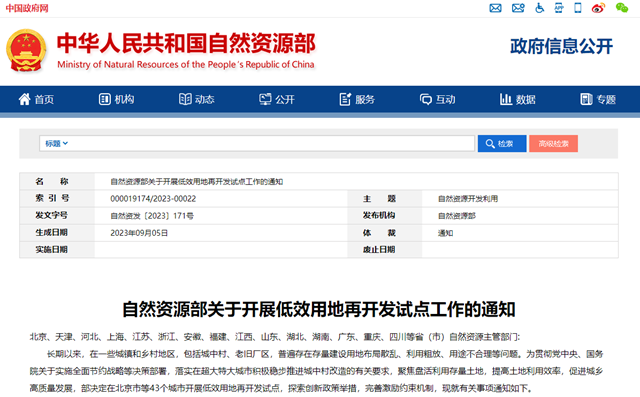Click the edit icon beside 服务
This screenshot has height=397, width=640.
pyautogui.click(x=345, y=99)
